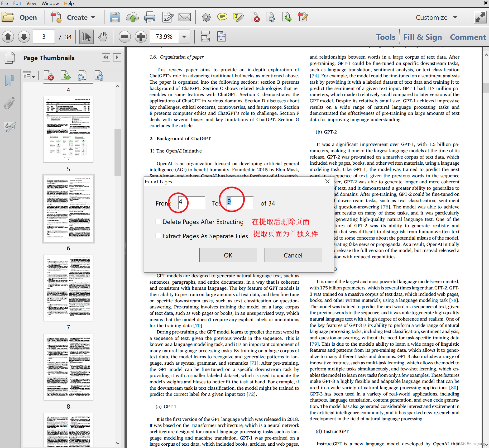Click the edit text and images icon
The image size is (489, 448).
(167, 17)
